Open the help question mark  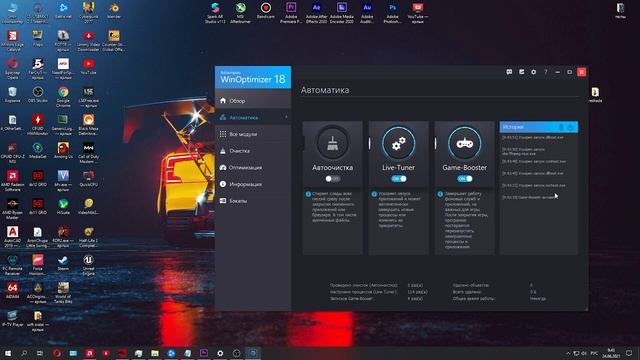click(546, 72)
